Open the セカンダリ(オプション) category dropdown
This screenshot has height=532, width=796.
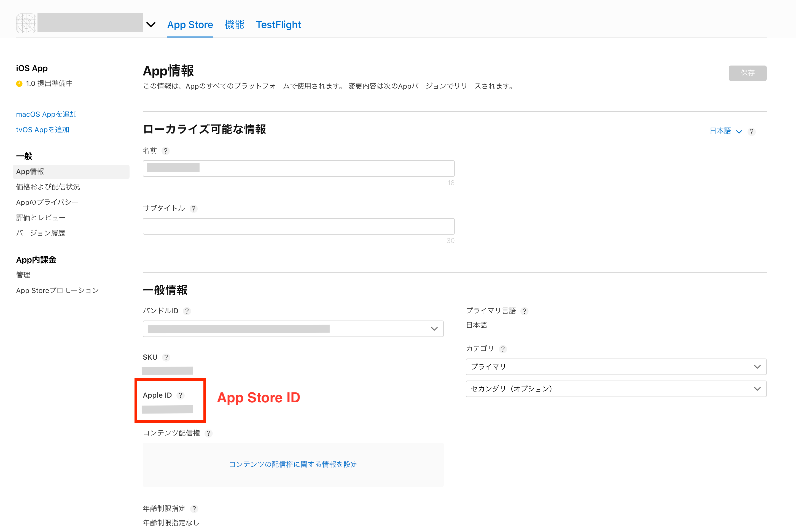point(616,389)
